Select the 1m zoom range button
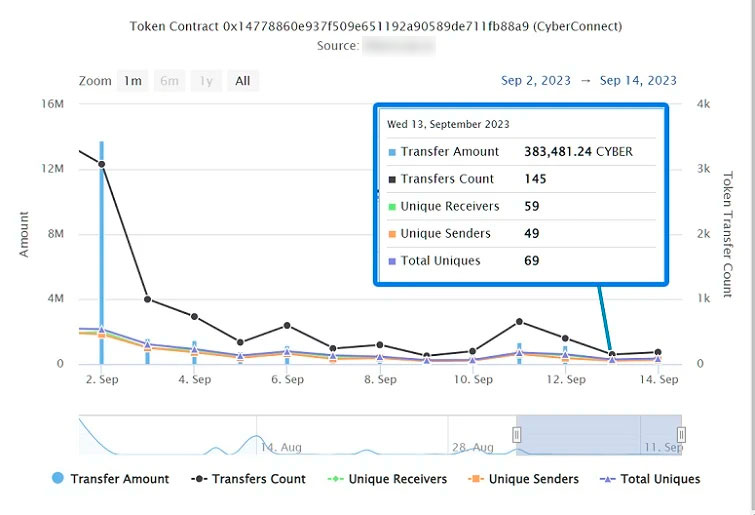This screenshot has height=515, width=755. pos(131,81)
